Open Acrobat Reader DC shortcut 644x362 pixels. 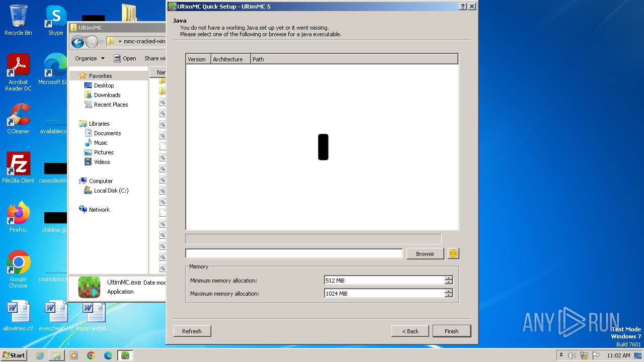coord(18,73)
